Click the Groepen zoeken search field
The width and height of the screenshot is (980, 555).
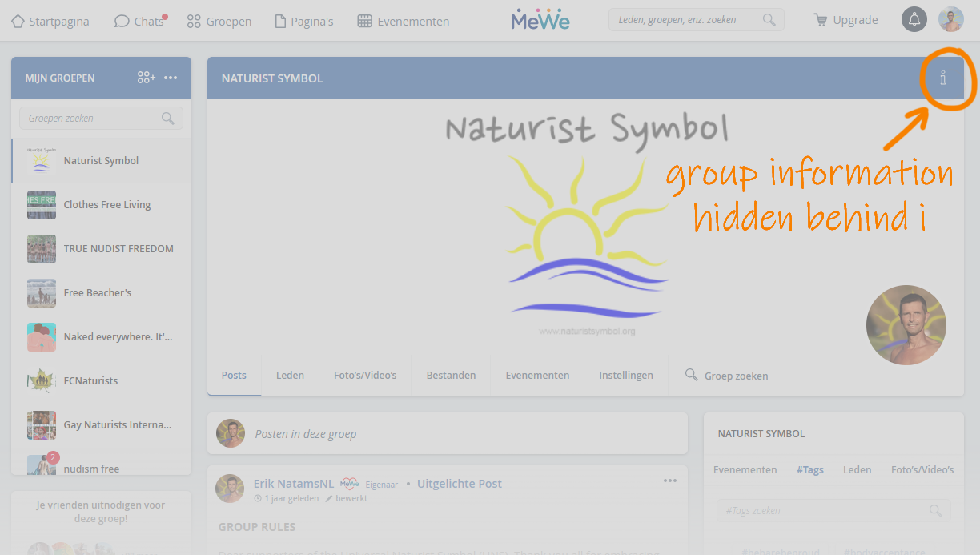coord(101,119)
